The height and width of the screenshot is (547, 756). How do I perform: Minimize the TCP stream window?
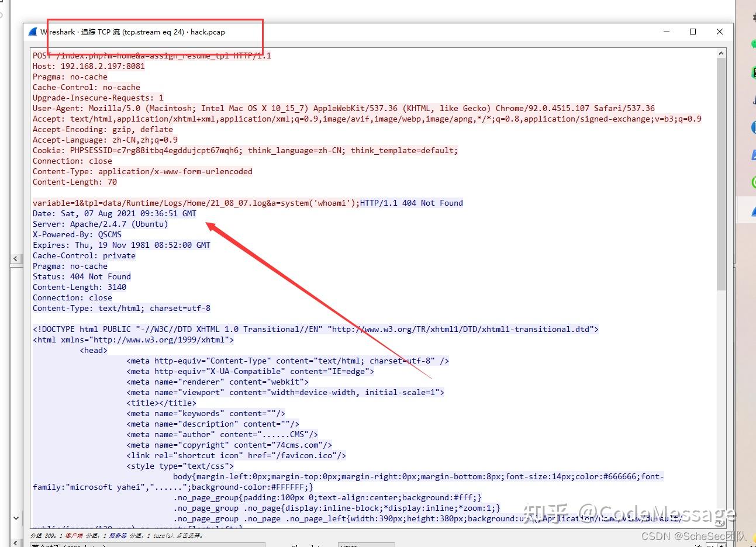[666, 32]
